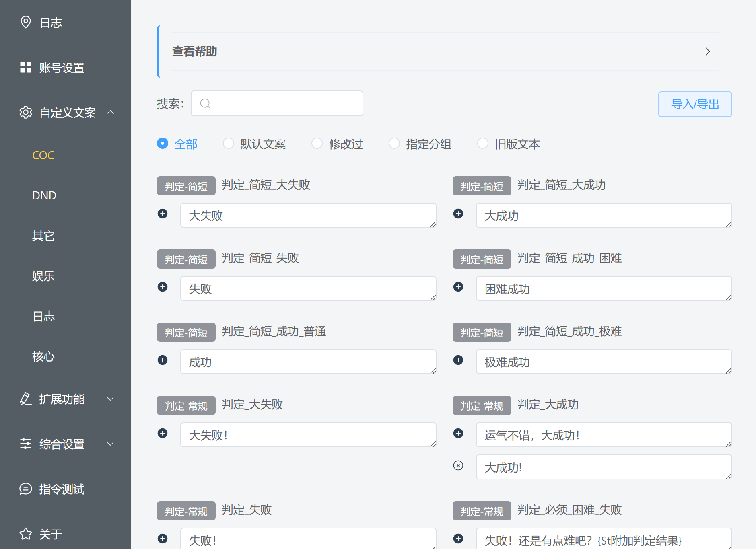
Task: Open the 娱乐 text category
Action: tap(44, 276)
